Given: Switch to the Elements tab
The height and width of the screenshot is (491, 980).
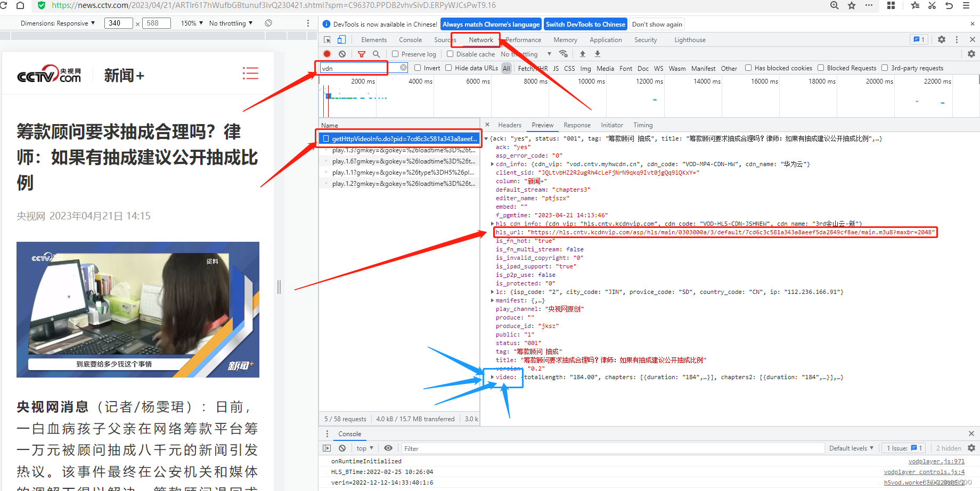Looking at the screenshot, I should pos(374,40).
